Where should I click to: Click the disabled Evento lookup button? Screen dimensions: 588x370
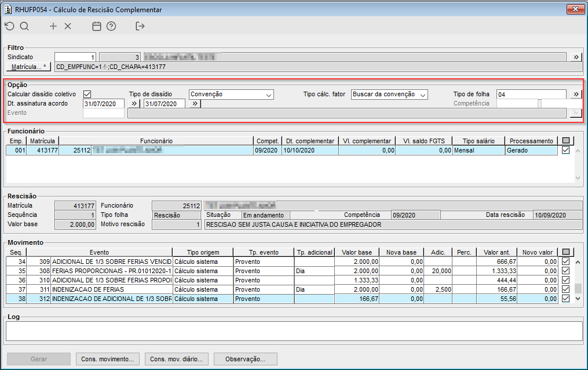click(576, 113)
